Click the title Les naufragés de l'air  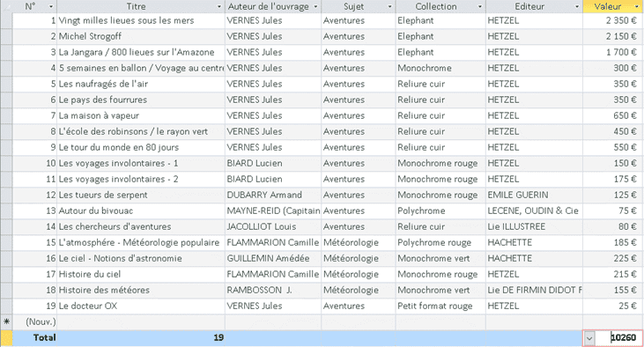103,84
